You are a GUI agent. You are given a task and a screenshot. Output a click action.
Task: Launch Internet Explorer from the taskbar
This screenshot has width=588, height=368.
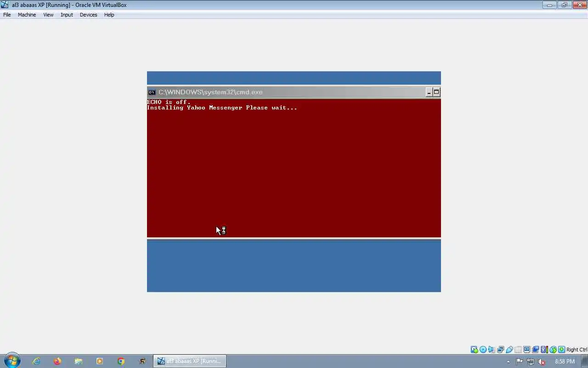36,361
